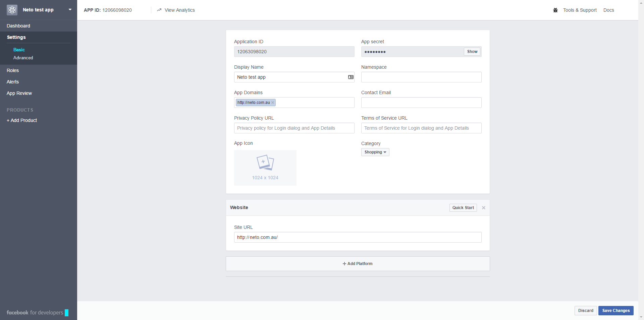This screenshot has width=644, height=320.
Task: Click Quick Start for Website
Action: [x=463, y=208]
